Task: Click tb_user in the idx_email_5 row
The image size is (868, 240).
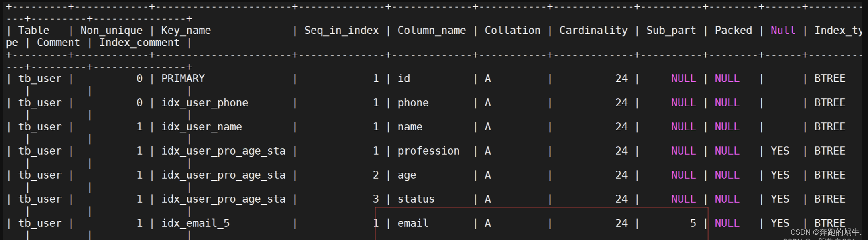Action: coord(40,223)
